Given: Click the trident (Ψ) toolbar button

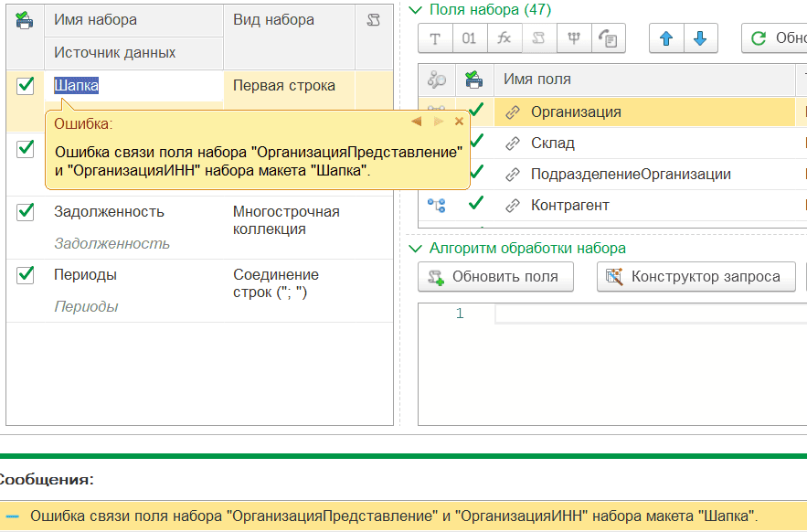Looking at the screenshot, I should [x=573, y=38].
